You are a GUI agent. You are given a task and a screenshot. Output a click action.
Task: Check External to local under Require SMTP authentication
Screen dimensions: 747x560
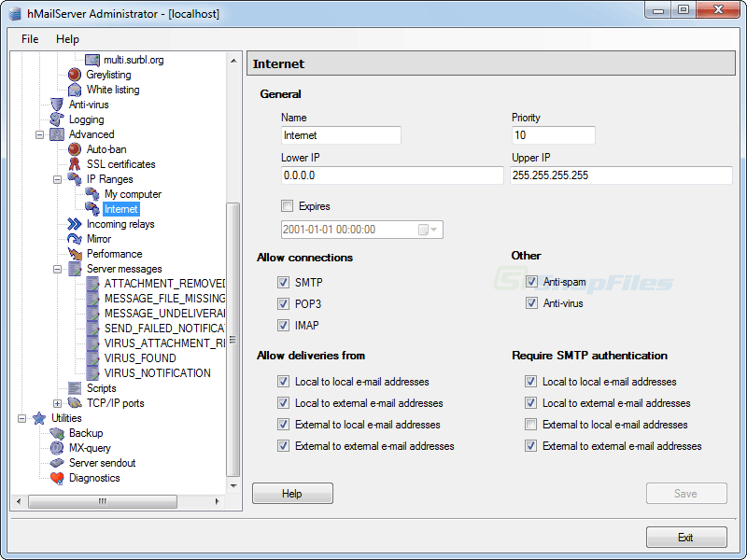pyautogui.click(x=530, y=425)
